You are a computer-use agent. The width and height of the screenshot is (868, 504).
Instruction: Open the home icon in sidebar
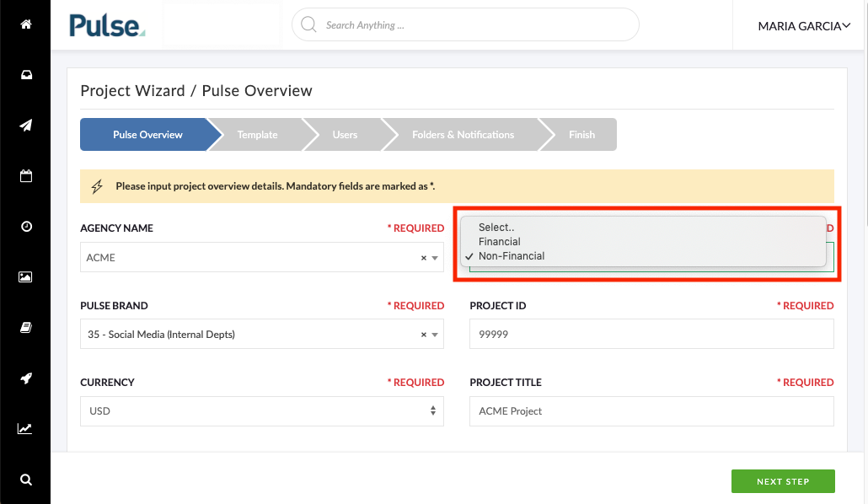tap(25, 24)
